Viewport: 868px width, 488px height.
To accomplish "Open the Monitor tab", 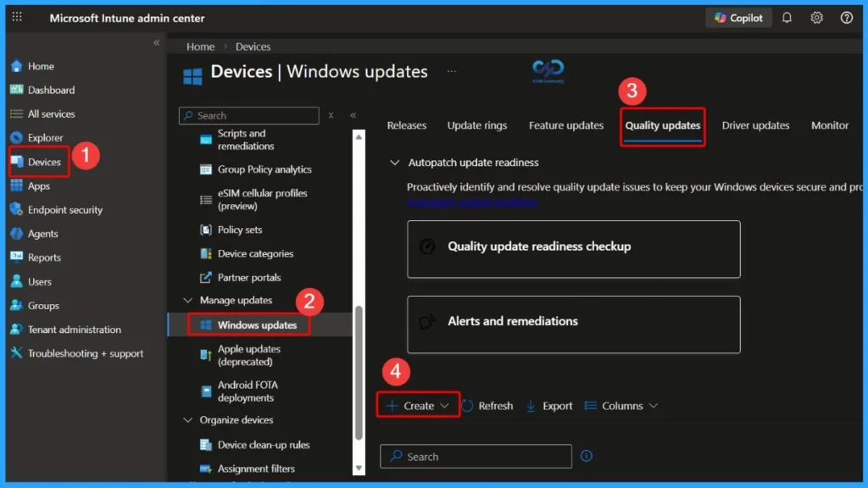I will [829, 125].
